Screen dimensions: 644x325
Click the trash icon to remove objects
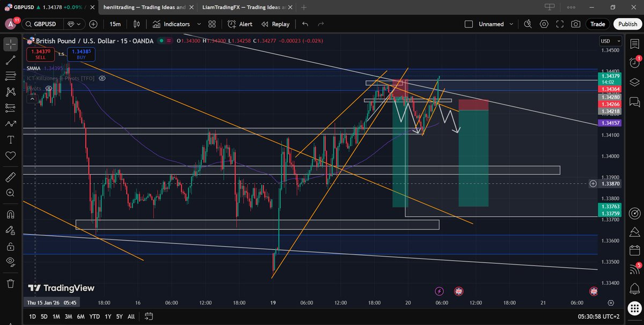(x=10, y=283)
